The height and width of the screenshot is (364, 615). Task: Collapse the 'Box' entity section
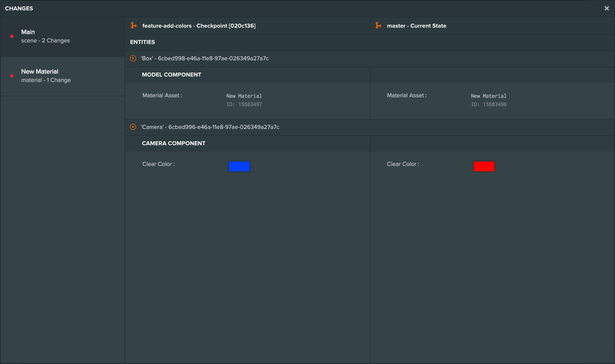point(133,58)
